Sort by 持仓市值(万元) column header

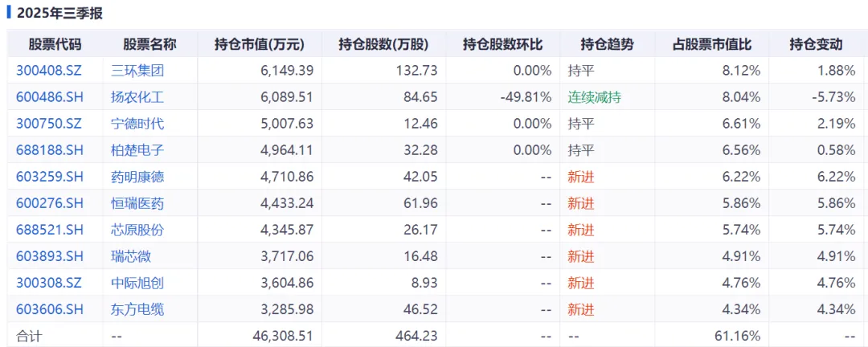(x=260, y=44)
